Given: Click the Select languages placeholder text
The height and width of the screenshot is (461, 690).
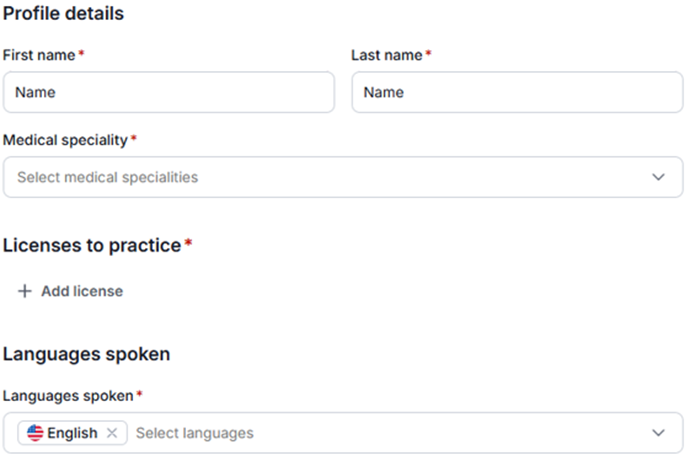Looking at the screenshot, I should [195, 433].
